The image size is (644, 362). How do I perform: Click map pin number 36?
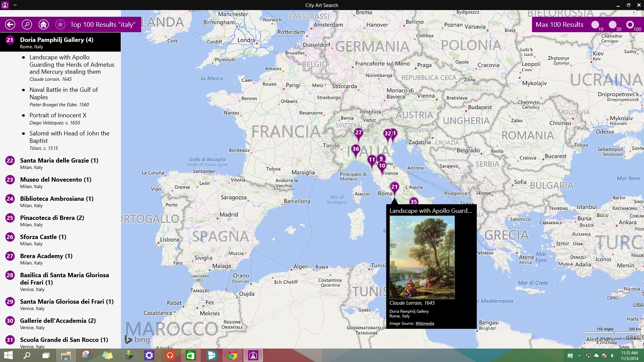tap(356, 149)
